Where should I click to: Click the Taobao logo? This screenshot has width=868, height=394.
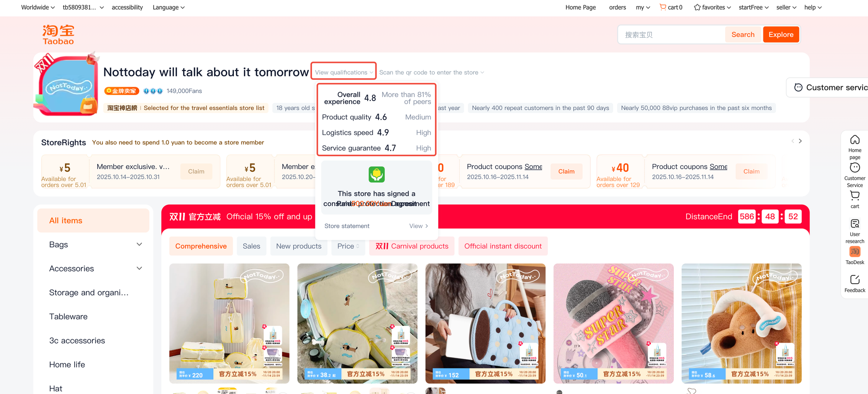tap(58, 35)
